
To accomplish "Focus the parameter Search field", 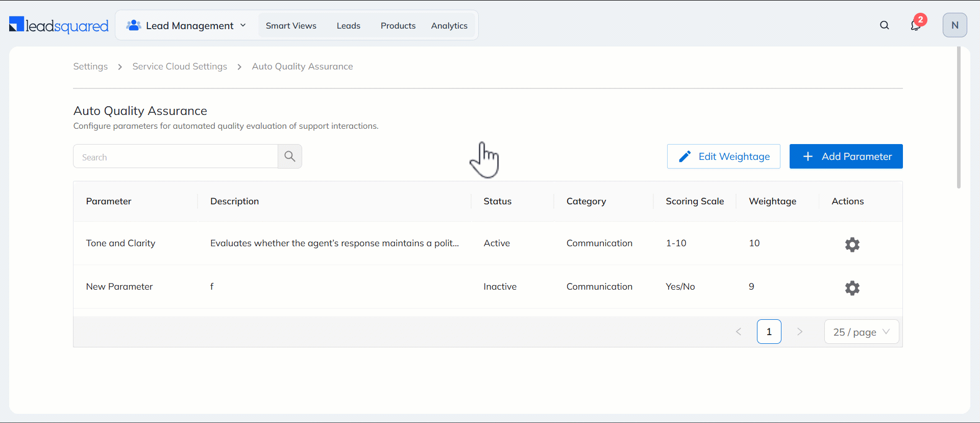I will pyautogui.click(x=176, y=156).
